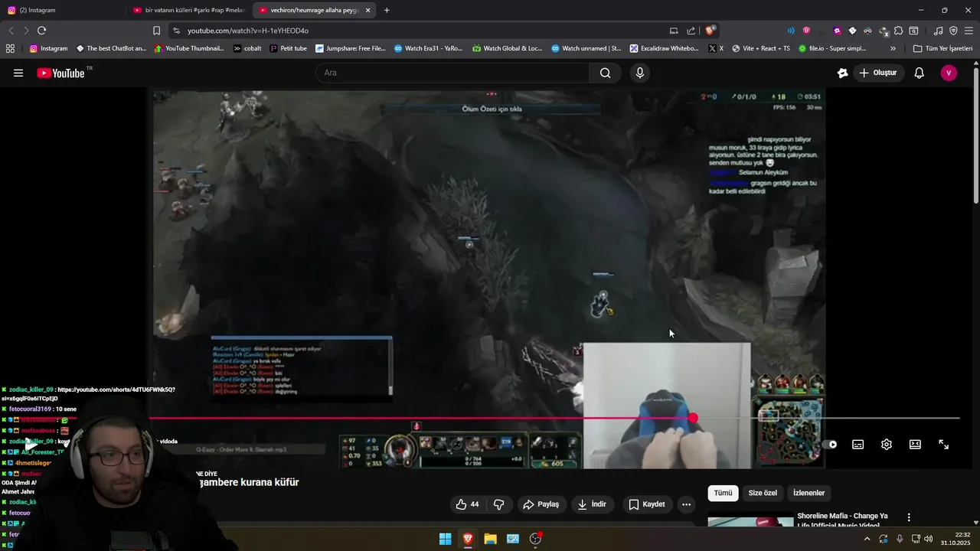The image size is (980, 551).
Task: Open the Instagram bookmark in bookmarks bar
Action: 48,48
